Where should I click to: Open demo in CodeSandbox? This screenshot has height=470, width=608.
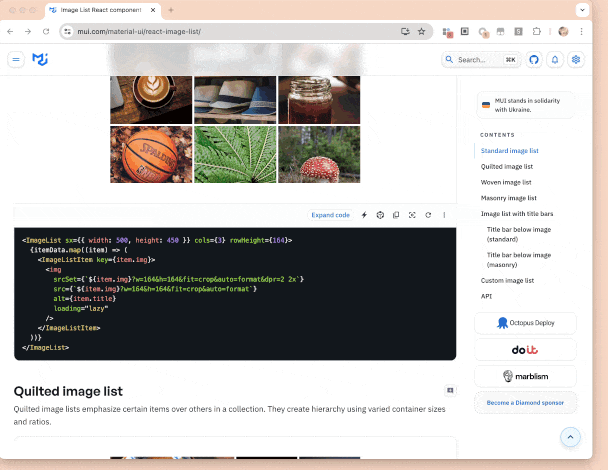(x=380, y=215)
